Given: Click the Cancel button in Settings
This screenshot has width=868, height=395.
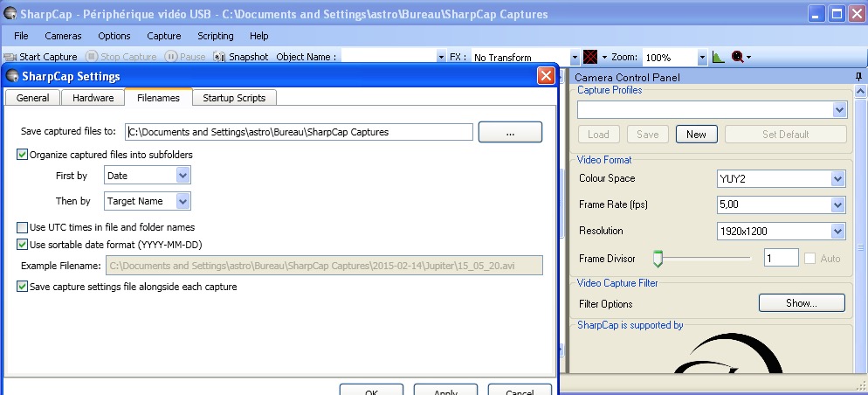Looking at the screenshot, I should pos(520,389).
